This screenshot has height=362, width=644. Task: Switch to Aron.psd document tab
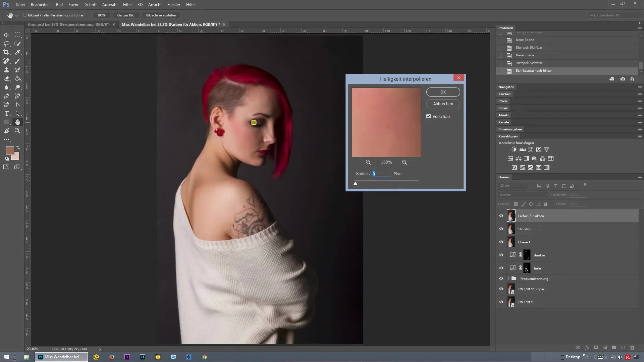[x=69, y=24]
